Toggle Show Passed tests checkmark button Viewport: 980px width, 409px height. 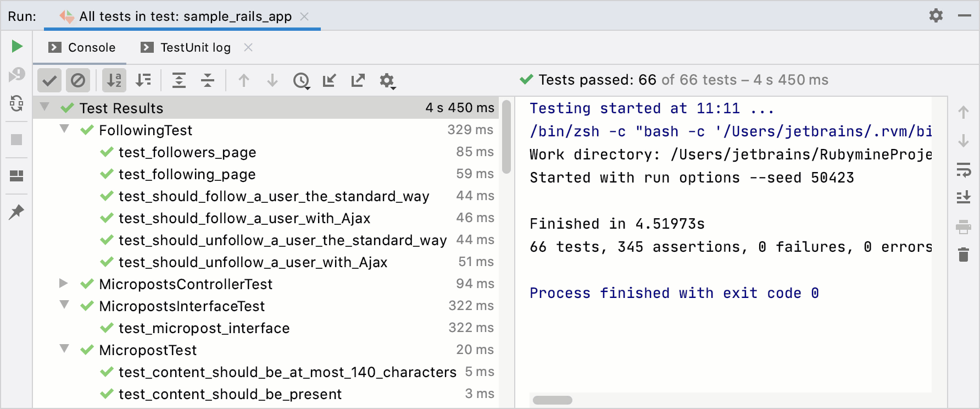49,81
